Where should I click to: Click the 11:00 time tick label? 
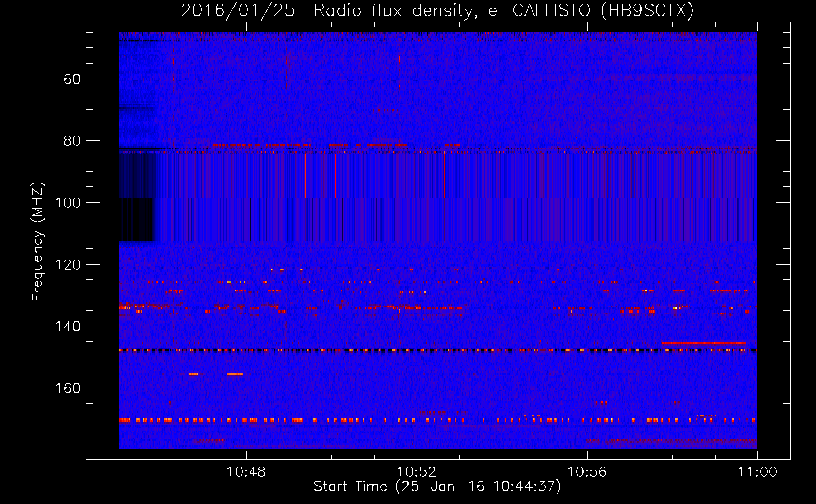(757, 472)
